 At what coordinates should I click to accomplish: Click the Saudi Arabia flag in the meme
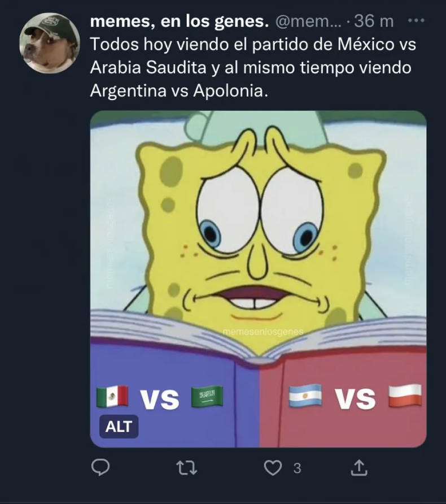click(x=207, y=396)
